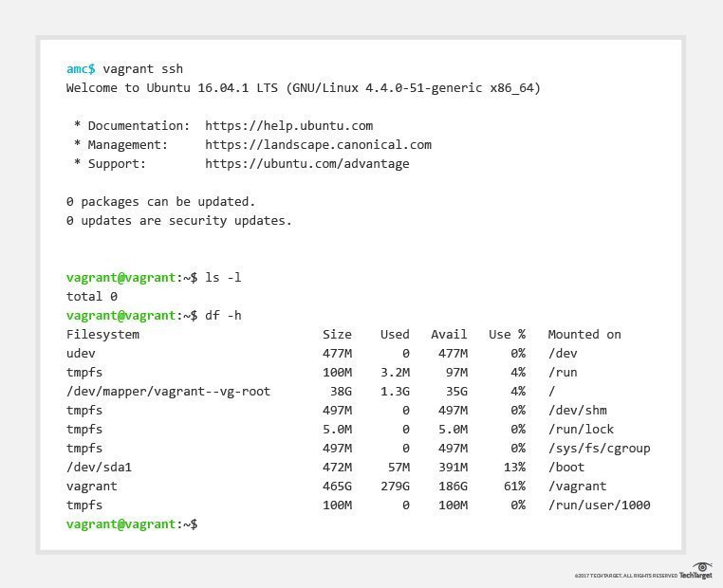Click the 'vagrant ssh' command text
The width and height of the screenshot is (723, 588).
[142, 68]
